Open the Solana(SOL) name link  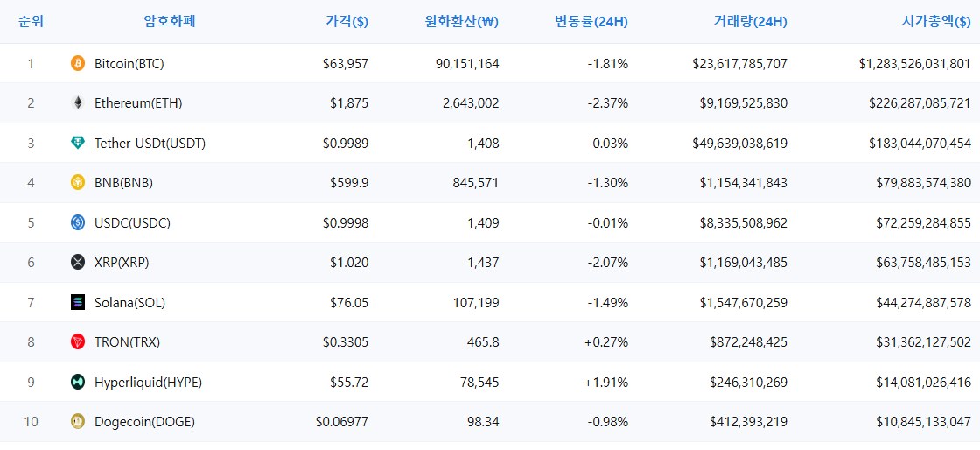pos(130,303)
